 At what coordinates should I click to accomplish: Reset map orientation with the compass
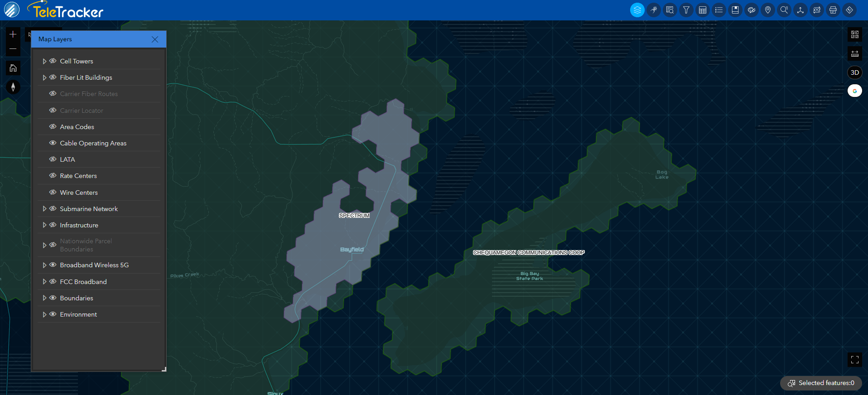click(x=13, y=87)
